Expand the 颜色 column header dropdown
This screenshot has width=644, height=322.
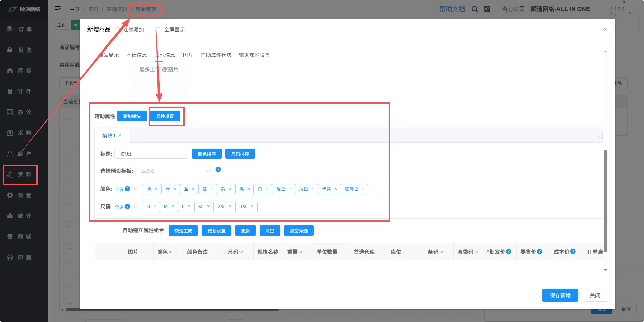pyautogui.click(x=171, y=252)
